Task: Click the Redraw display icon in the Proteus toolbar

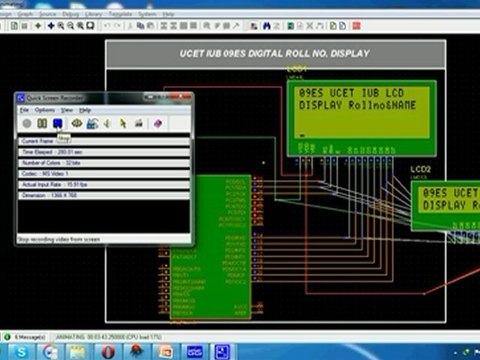Action: tap(14, 26)
